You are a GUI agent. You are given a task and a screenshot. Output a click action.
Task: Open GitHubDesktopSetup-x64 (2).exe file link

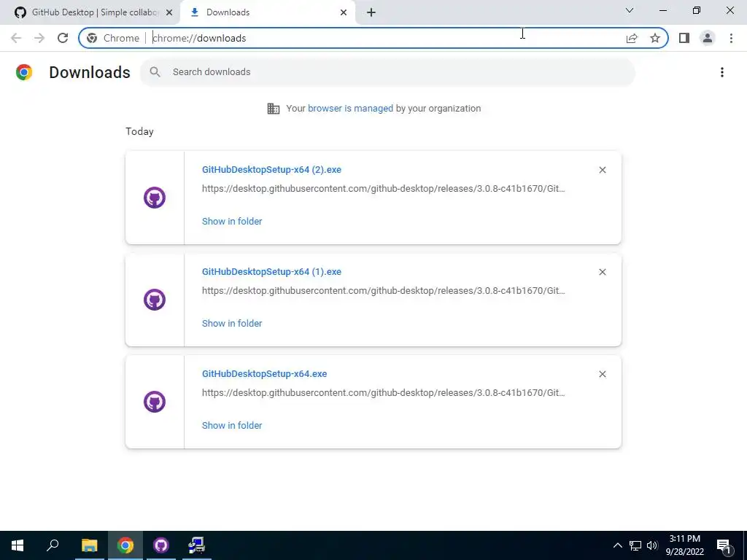[271, 169]
